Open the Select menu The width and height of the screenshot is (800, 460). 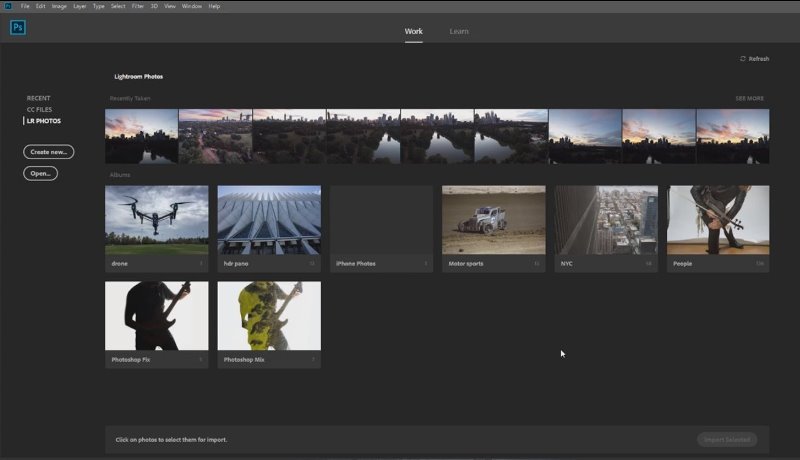pos(118,6)
